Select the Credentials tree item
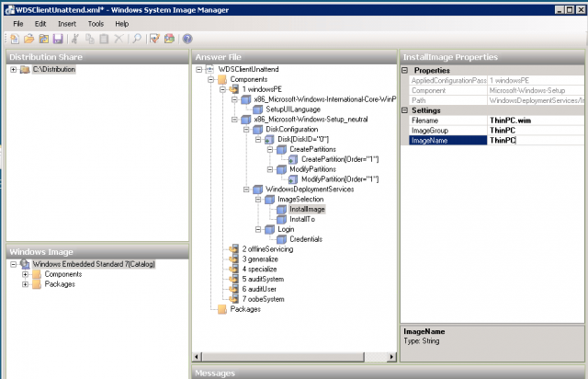 click(x=310, y=238)
